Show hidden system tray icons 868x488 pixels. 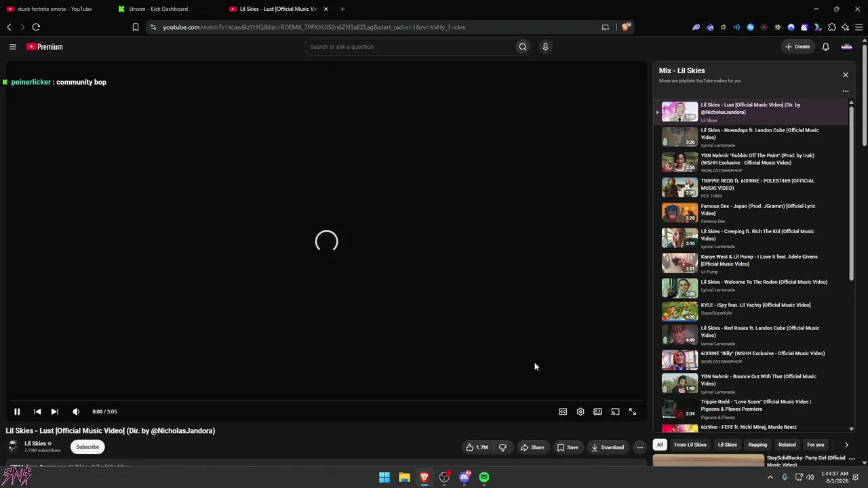coord(770,477)
